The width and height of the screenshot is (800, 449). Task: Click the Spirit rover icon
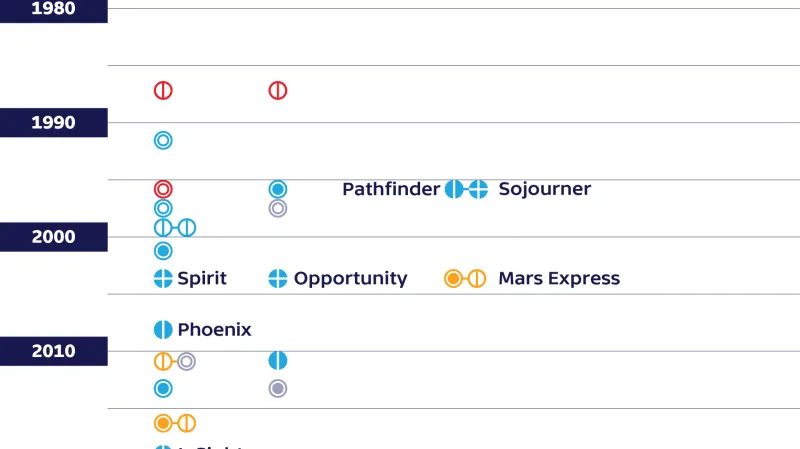coord(163,279)
